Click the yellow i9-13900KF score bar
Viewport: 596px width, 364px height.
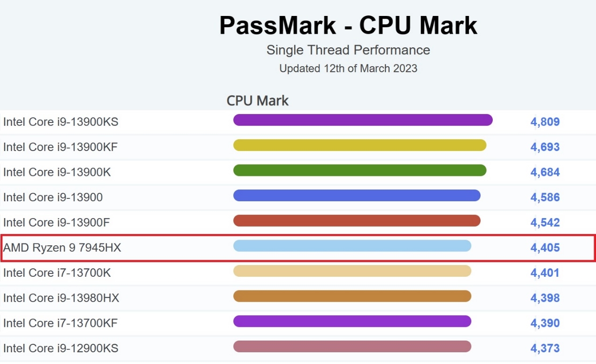coord(359,145)
